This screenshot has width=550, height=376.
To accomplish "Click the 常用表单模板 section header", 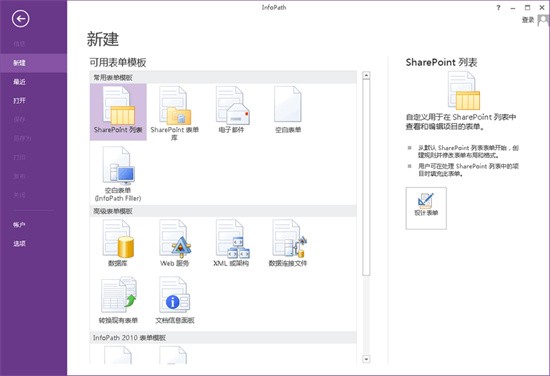I will pos(223,78).
